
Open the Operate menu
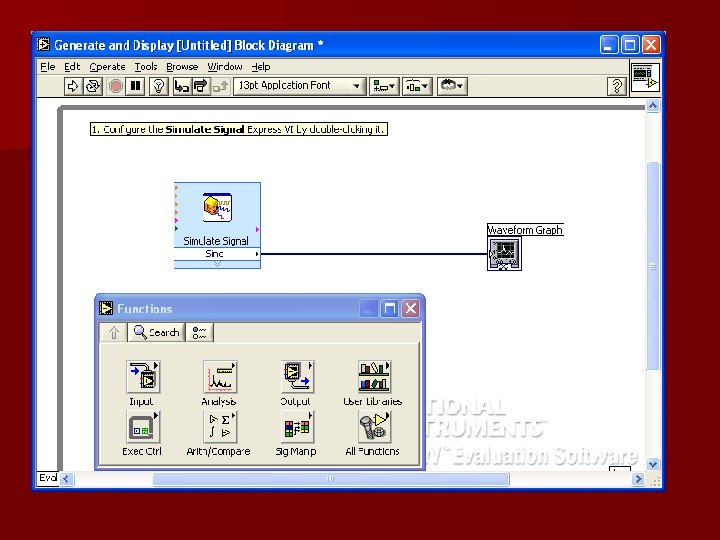[x=107, y=67]
